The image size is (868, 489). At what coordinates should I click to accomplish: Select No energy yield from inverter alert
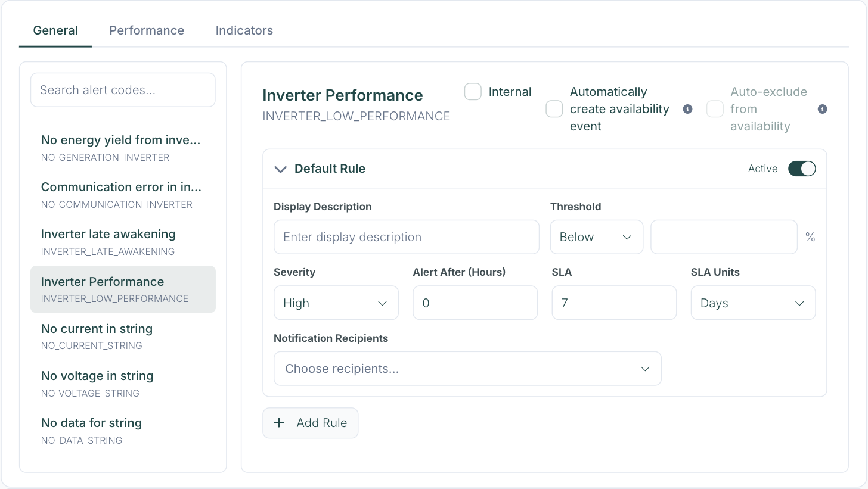click(x=123, y=148)
